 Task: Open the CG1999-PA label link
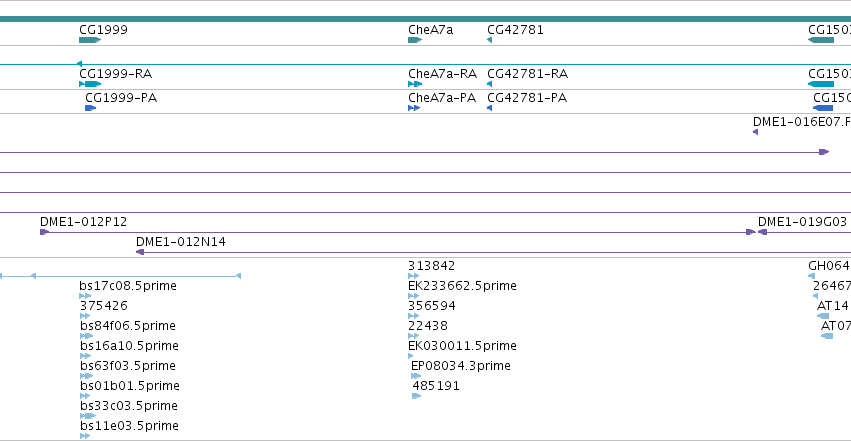tap(121, 98)
